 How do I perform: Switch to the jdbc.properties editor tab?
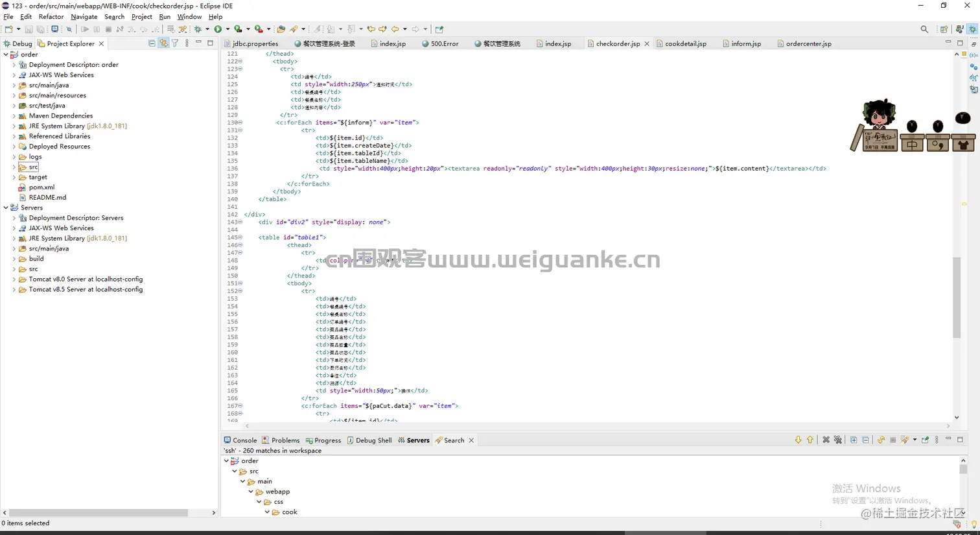point(251,43)
